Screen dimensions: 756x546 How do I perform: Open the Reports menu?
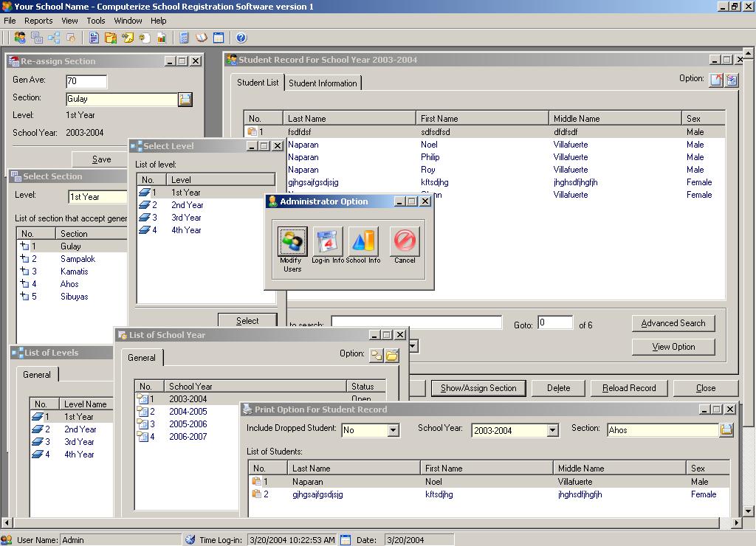pyautogui.click(x=38, y=21)
